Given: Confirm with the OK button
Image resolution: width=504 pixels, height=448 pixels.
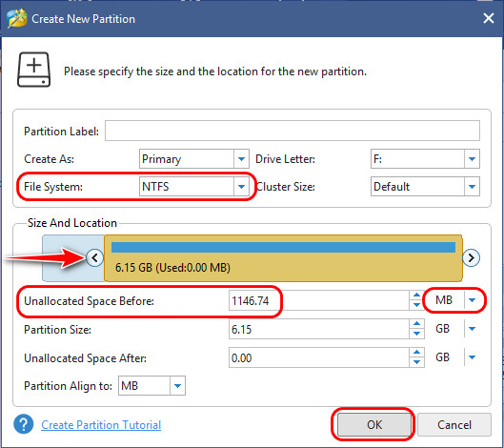Looking at the screenshot, I should (x=374, y=424).
